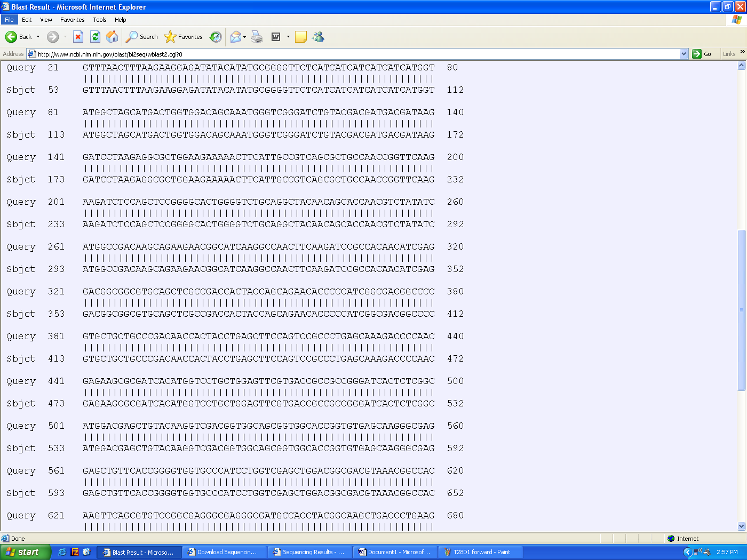Expand the Back button history dropdown
The image size is (747, 560).
[38, 37]
